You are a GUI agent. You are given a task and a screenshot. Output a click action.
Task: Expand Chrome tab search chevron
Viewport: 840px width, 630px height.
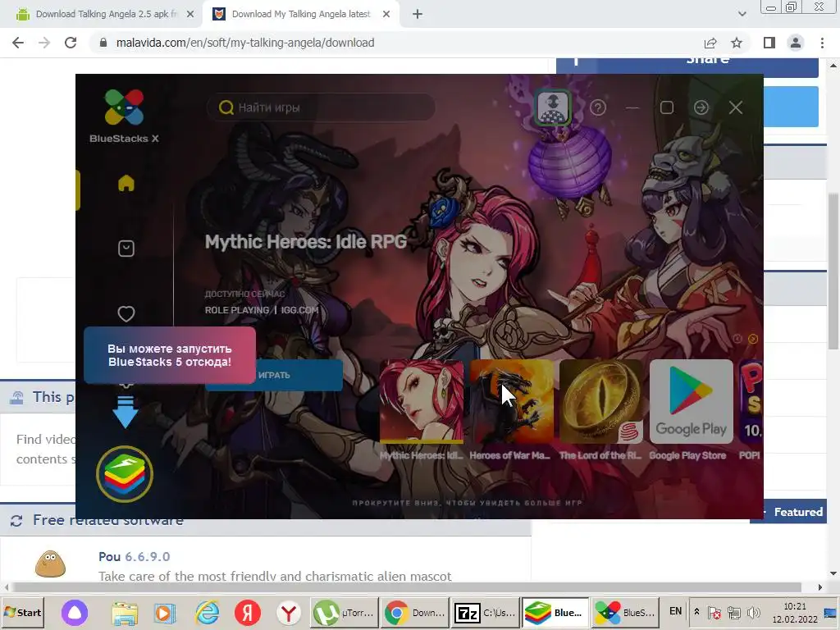742,15
